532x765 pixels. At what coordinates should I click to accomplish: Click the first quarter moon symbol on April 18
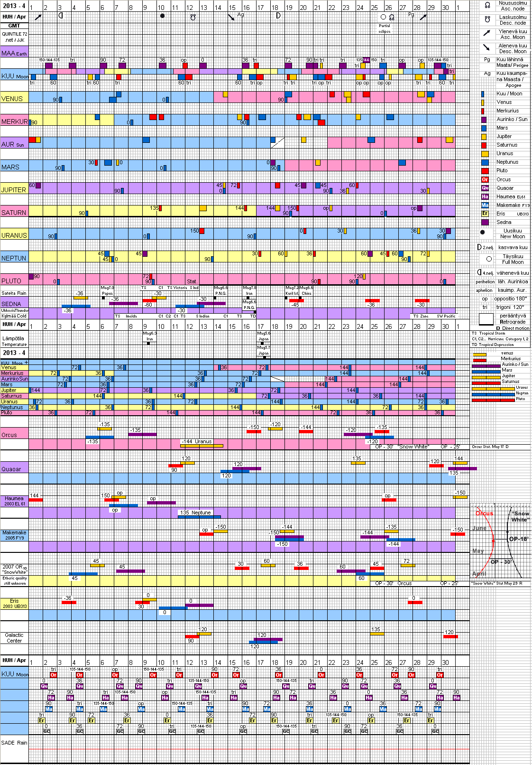278,16
